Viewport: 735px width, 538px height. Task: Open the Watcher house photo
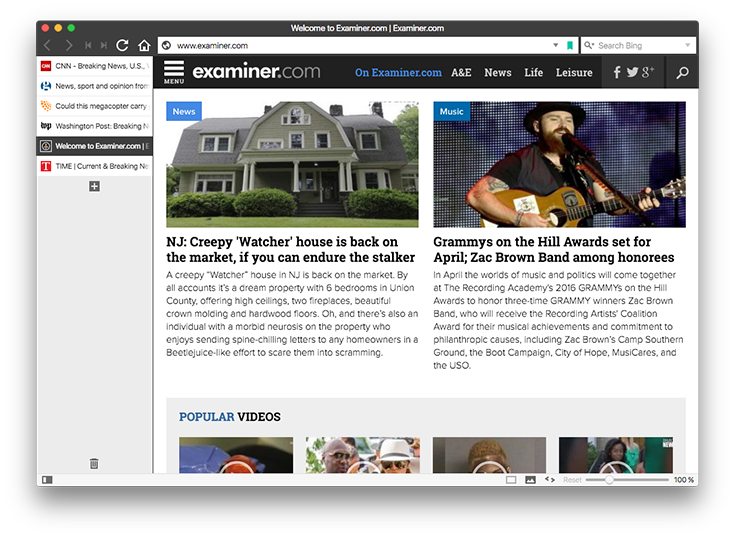292,164
